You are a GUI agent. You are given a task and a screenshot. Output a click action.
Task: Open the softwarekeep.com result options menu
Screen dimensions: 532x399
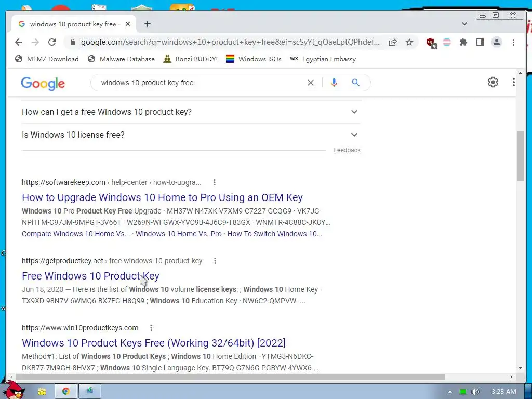(x=214, y=182)
